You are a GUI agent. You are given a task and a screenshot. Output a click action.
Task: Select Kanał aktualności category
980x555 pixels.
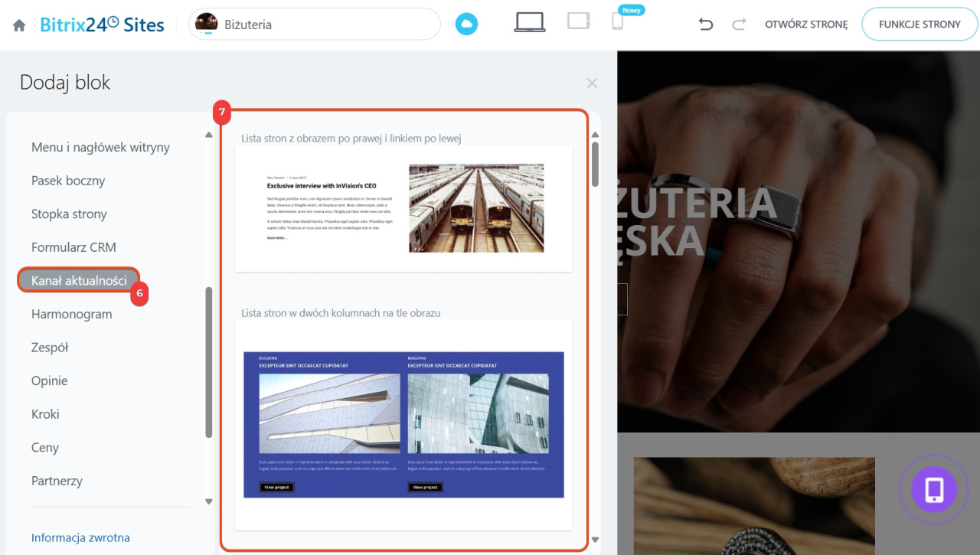point(79,280)
